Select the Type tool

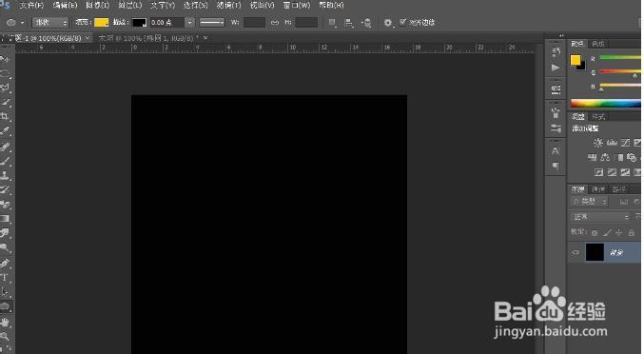pos(5,278)
